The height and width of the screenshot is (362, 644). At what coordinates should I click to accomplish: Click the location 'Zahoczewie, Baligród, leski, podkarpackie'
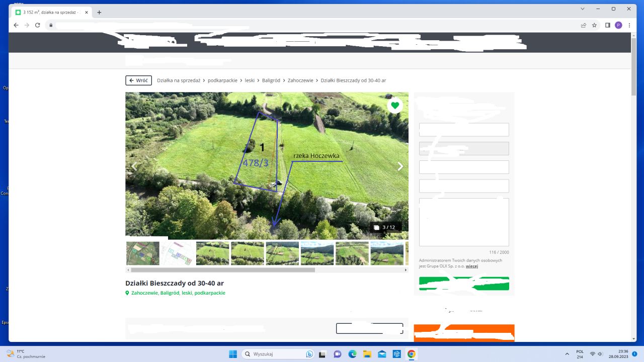click(x=178, y=293)
